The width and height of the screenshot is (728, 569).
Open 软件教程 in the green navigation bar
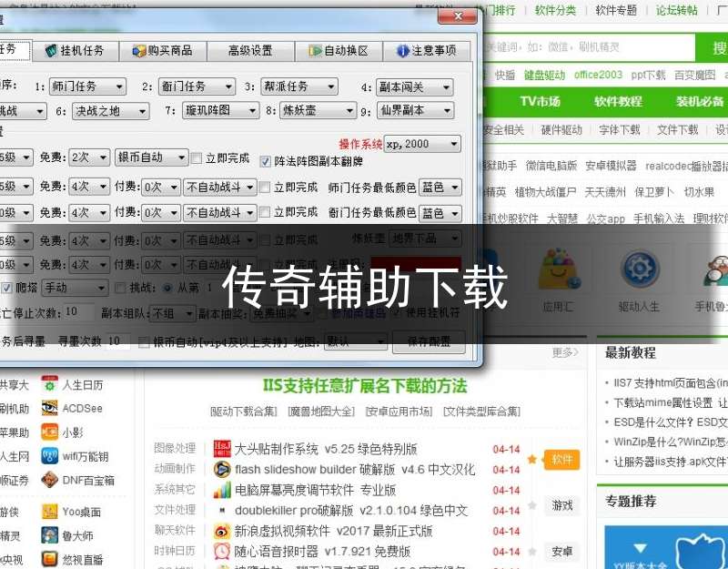[619, 101]
